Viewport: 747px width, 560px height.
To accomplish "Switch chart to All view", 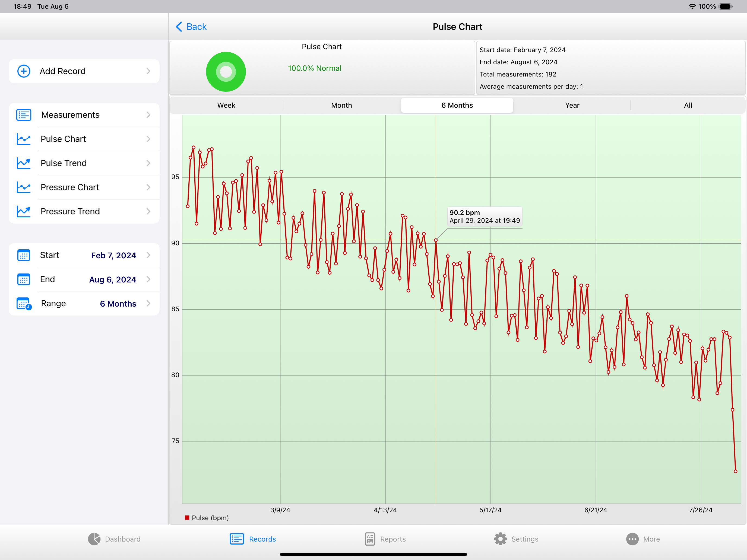I will pos(688,105).
